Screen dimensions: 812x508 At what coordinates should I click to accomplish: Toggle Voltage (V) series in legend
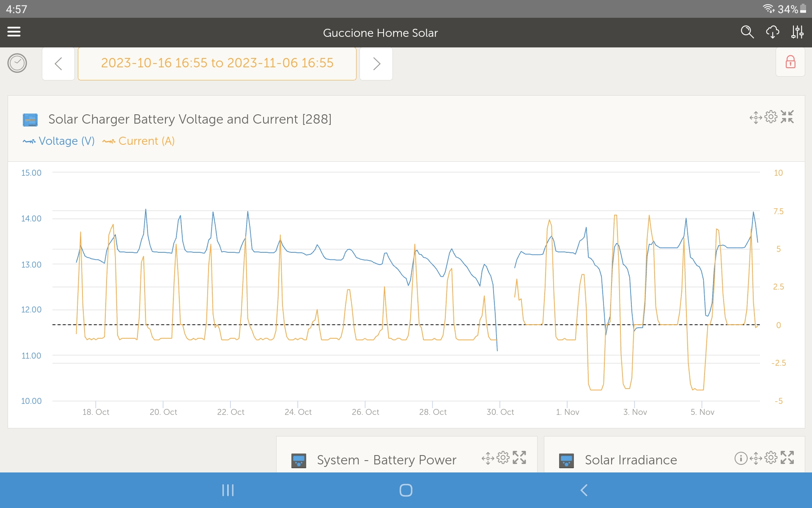pyautogui.click(x=59, y=141)
